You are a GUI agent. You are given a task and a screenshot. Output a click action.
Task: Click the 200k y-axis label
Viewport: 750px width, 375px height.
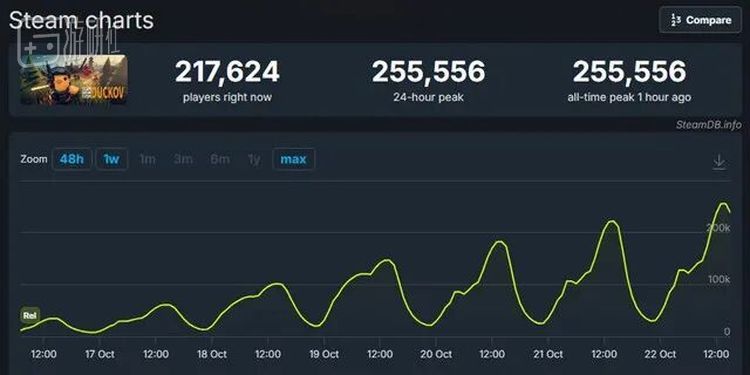point(718,228)
